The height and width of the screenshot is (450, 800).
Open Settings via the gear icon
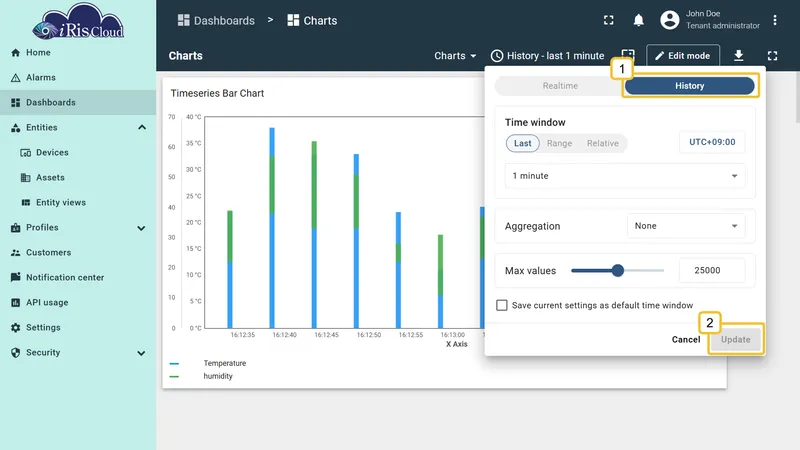pos(15,328)
